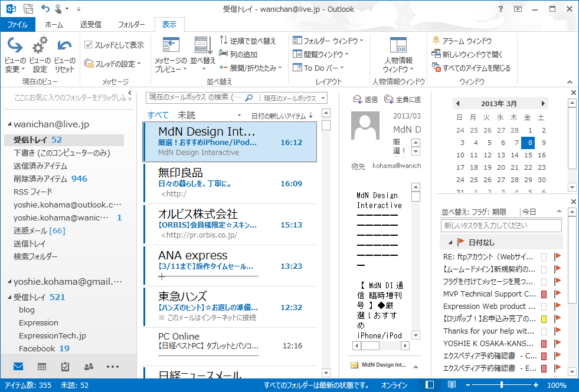Screen dimensions: 579x392
Task: Mark 'RE: ftpアカウント' task complete checkbox
Action: coord(544,257)
